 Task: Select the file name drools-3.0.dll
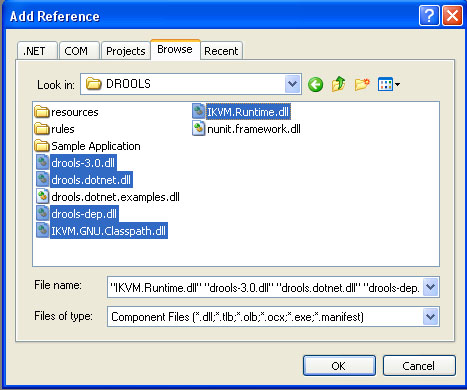[x=83, y=163]
